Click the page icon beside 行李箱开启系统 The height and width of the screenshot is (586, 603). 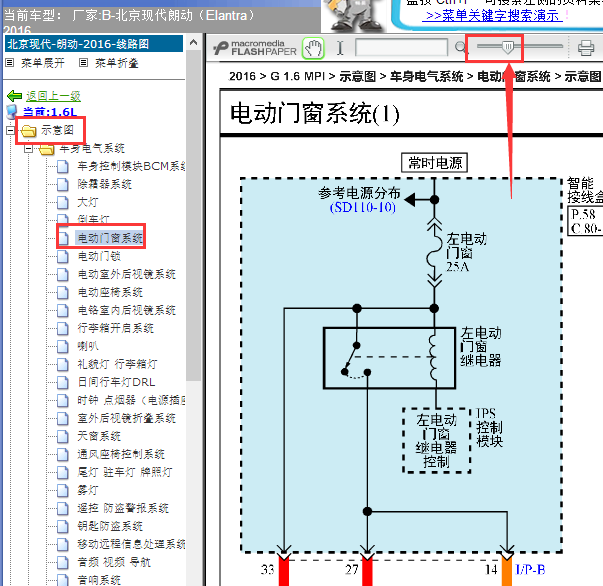(x=63, y=328)
